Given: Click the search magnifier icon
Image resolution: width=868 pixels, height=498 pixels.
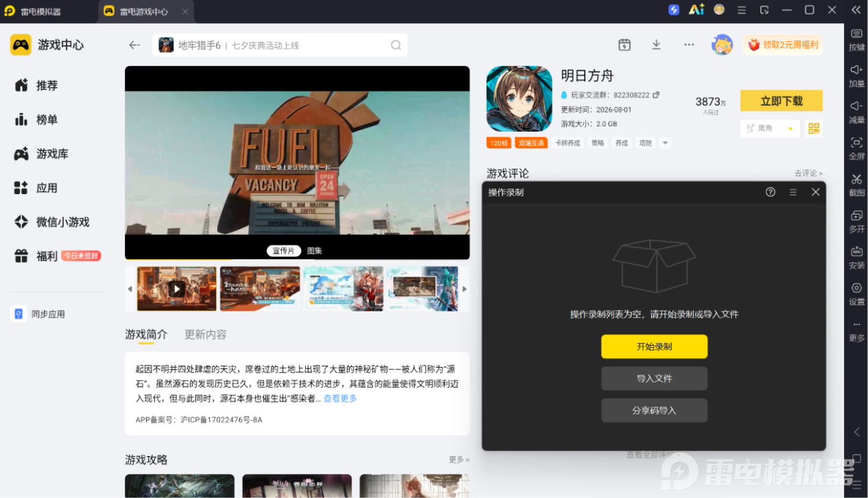Looking at the screenshot, I should click(x=396, y=45).
